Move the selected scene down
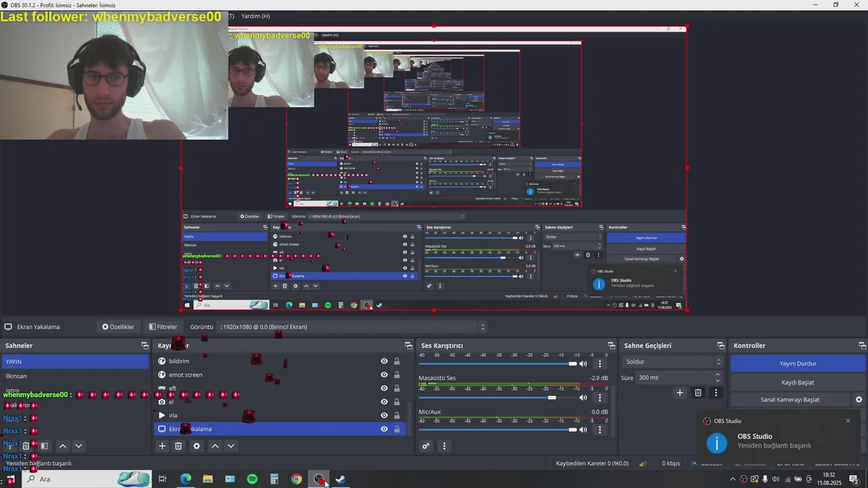Screen dimensions: 868x488 [79, 446]
